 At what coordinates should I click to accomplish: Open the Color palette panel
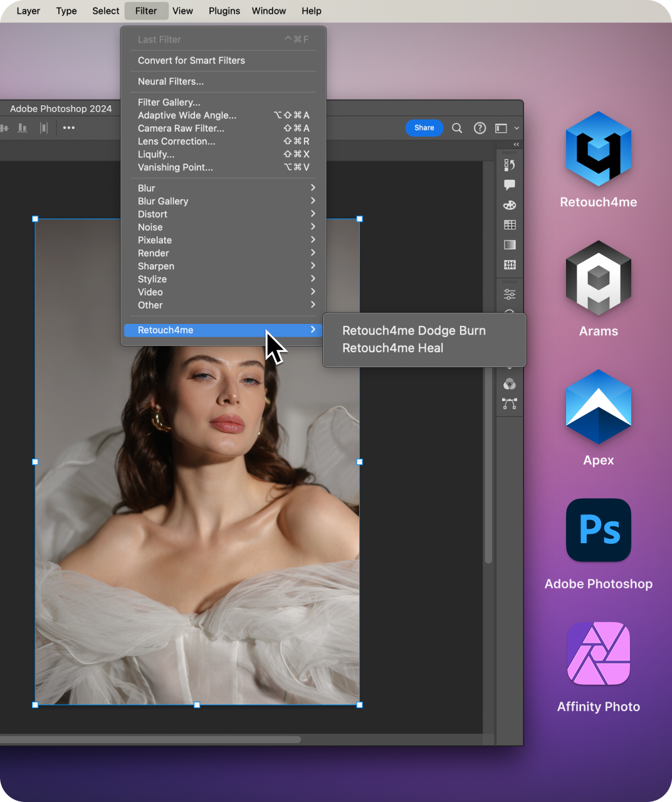coord(509,205)
